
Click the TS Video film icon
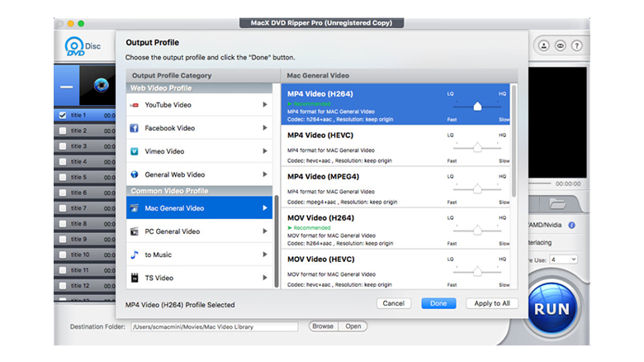(135, 278)
